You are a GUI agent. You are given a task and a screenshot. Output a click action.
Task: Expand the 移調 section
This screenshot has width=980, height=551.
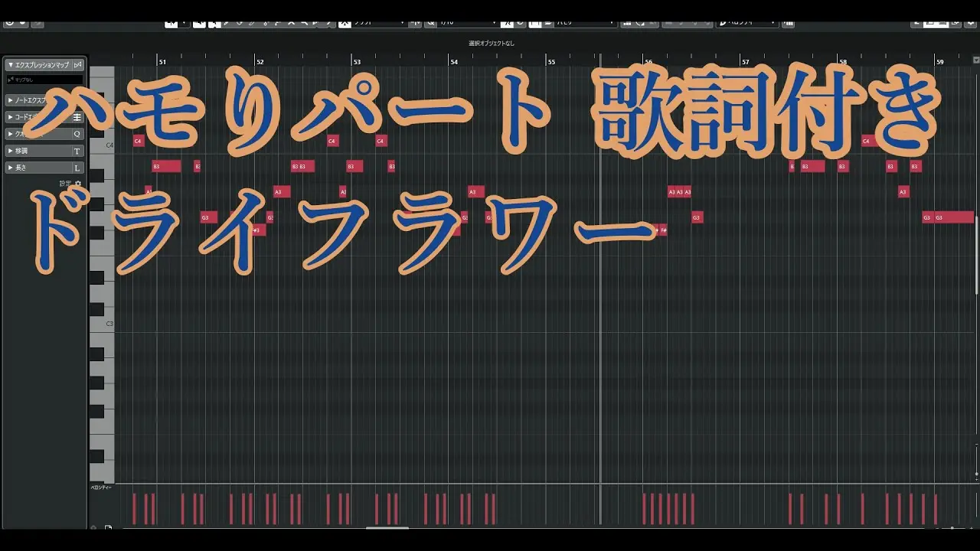point(10,151)
